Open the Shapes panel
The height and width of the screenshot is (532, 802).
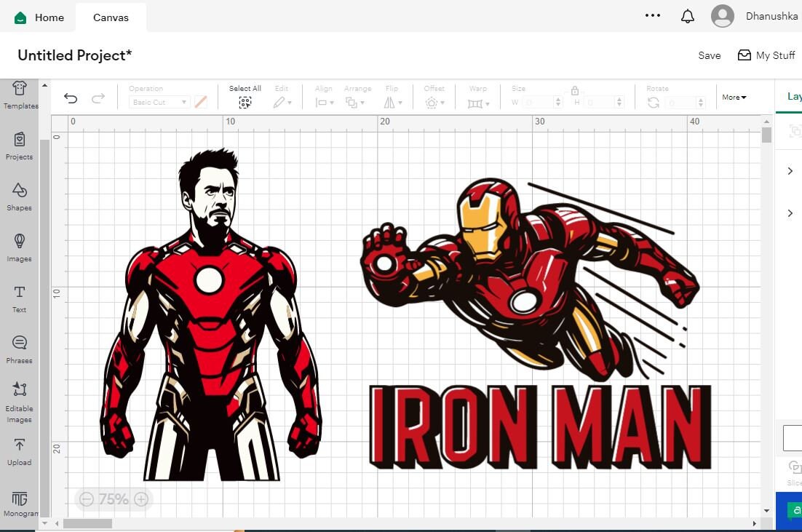pyautogui.click(x=19, y=196)
